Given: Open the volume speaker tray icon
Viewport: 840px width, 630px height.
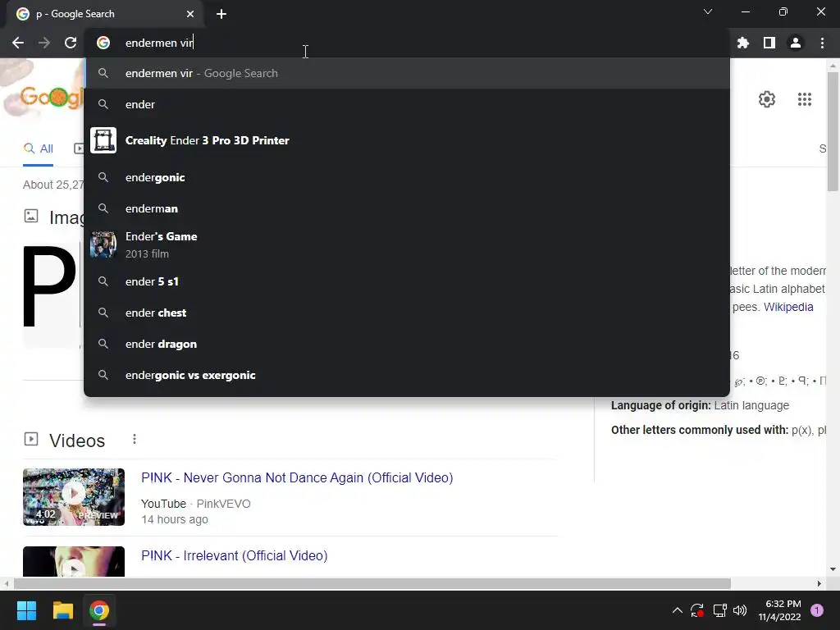Looking at the screenshot, I should 740,610.
